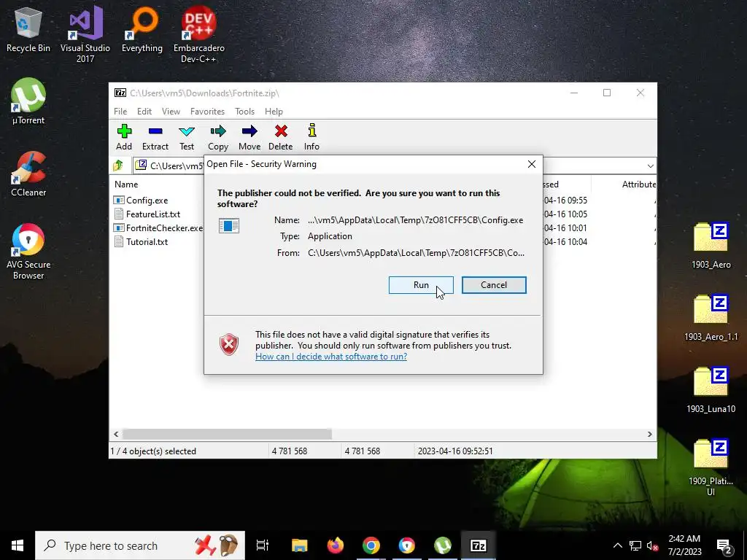The height and width of the screenshot is (560, 747).
Task: Select the 1903_Aero_1.1 zip folder icon
Action: (711, 318)
